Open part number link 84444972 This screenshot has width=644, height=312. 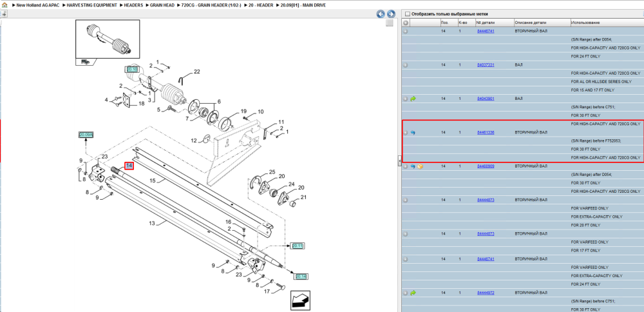point(486,293)
